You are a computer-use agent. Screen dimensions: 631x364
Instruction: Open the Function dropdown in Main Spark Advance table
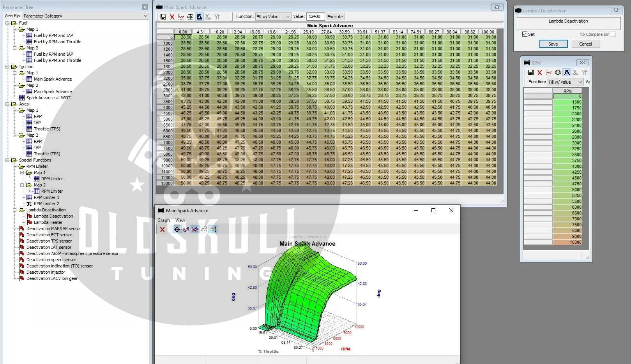(x=273, y=17)
